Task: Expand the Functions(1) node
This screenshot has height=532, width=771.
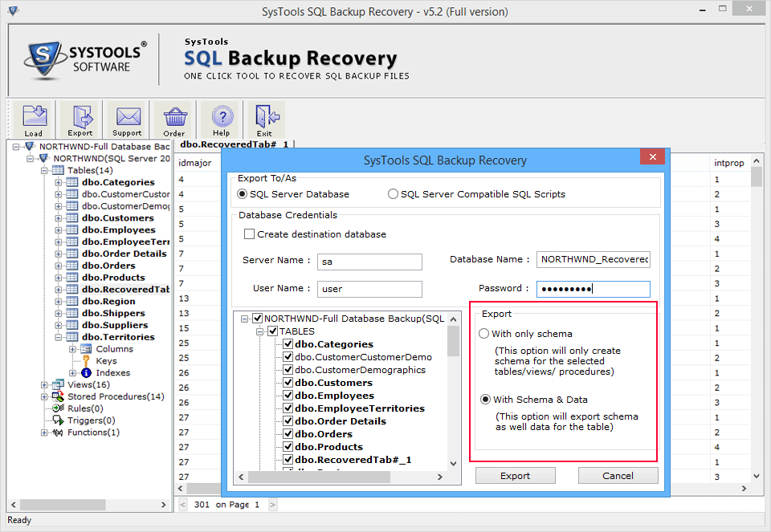Action: tap(44, 433)
